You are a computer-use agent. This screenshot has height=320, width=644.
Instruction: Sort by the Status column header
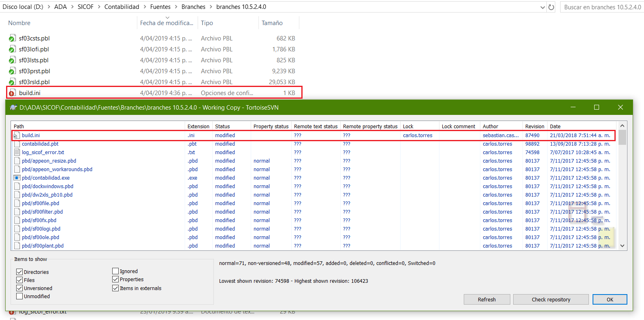point(222,126)
